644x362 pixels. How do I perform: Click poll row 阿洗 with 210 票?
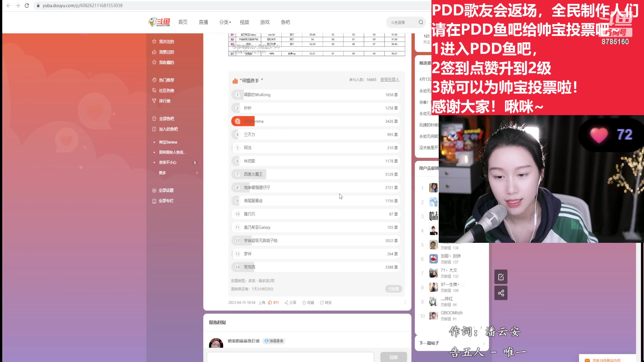click(x=315, y=148)
